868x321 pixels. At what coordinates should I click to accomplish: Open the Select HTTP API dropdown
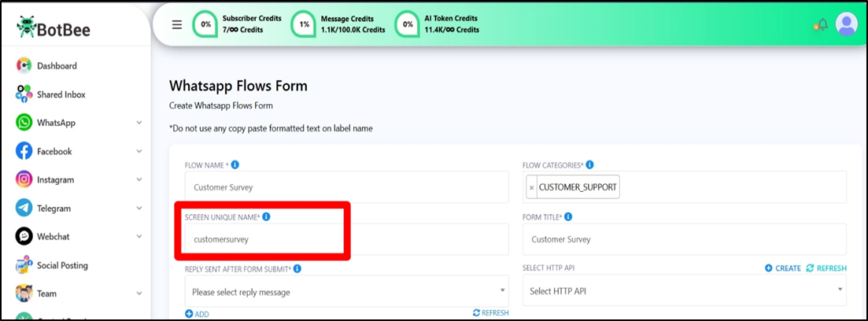coord(684,291)
